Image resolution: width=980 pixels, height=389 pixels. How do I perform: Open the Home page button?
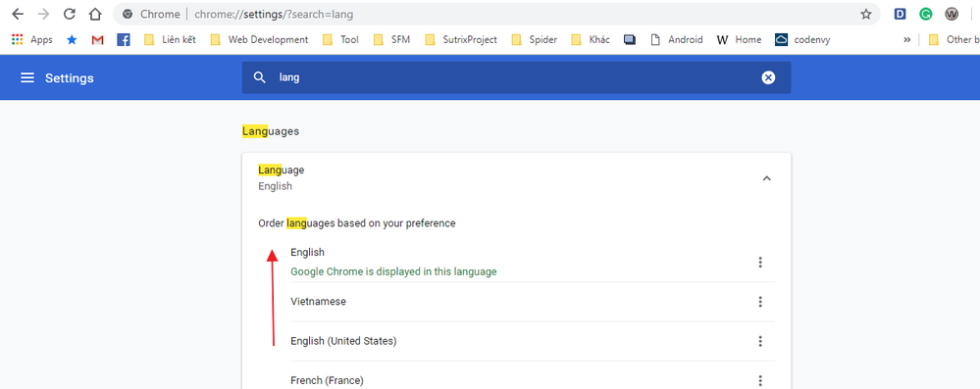tap(95, 14)
